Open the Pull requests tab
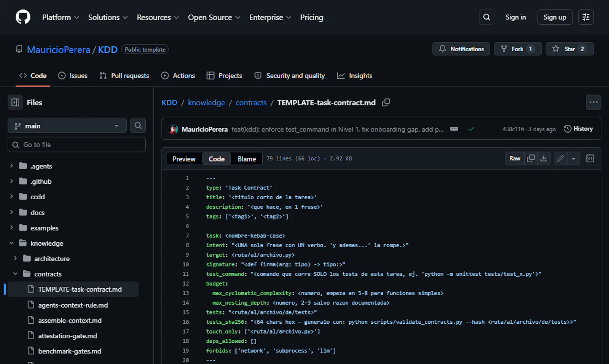 click(124, 75)
